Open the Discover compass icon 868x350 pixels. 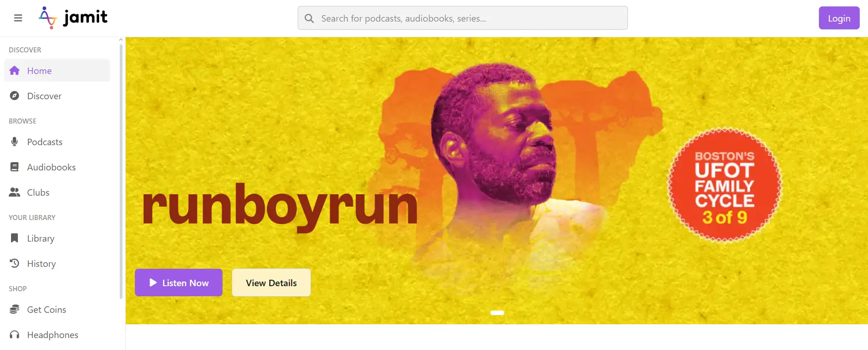pos(15,96)
